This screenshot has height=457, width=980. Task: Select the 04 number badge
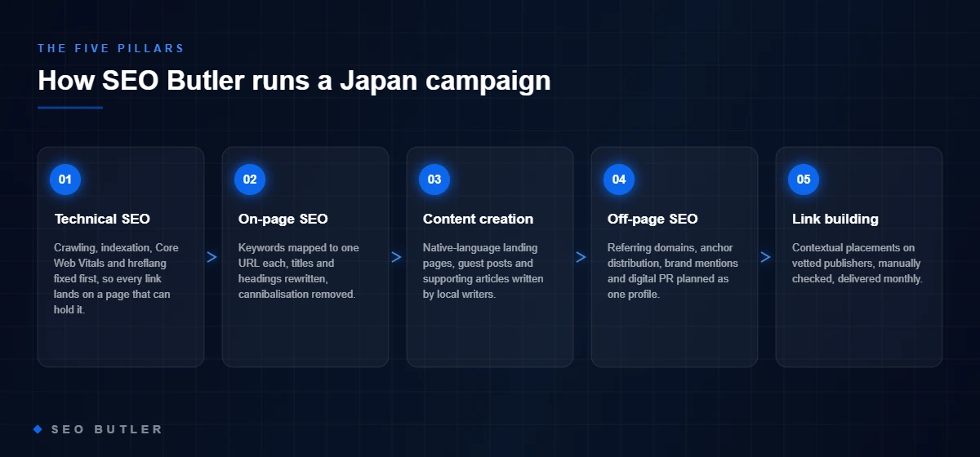coord(619,180)
